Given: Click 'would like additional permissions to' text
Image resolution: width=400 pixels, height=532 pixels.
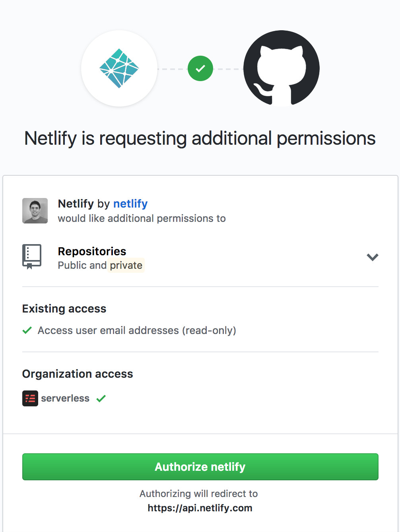Looking at the screenshot, I should point(142,218).
